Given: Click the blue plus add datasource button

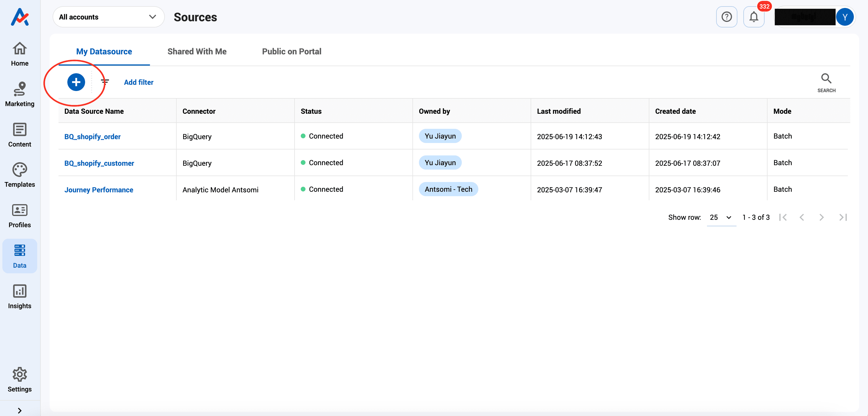Looking at the screenshot, I should point(76,82).
